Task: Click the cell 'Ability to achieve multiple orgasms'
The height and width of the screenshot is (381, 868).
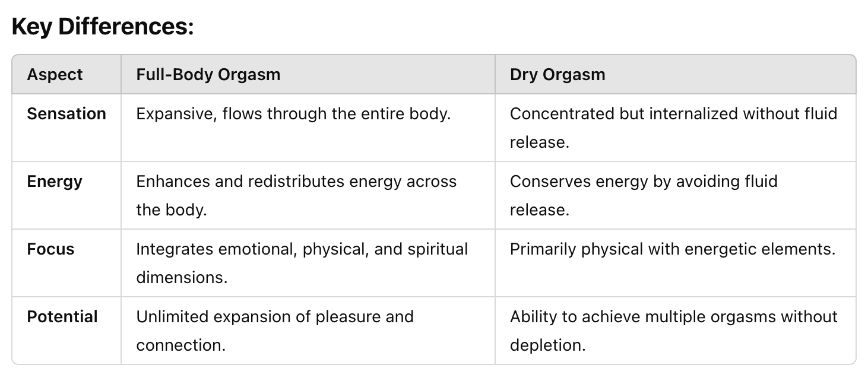Action: (675, 331)
